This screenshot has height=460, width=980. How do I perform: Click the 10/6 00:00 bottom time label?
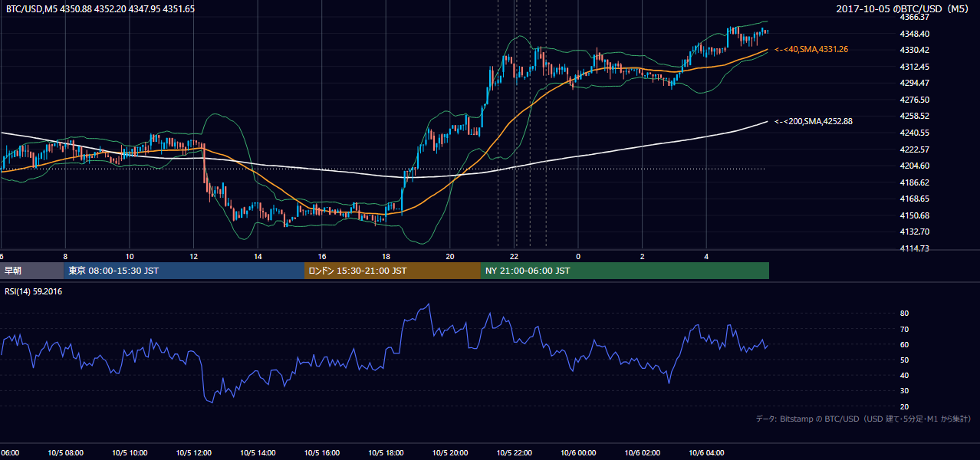[578, 453]
